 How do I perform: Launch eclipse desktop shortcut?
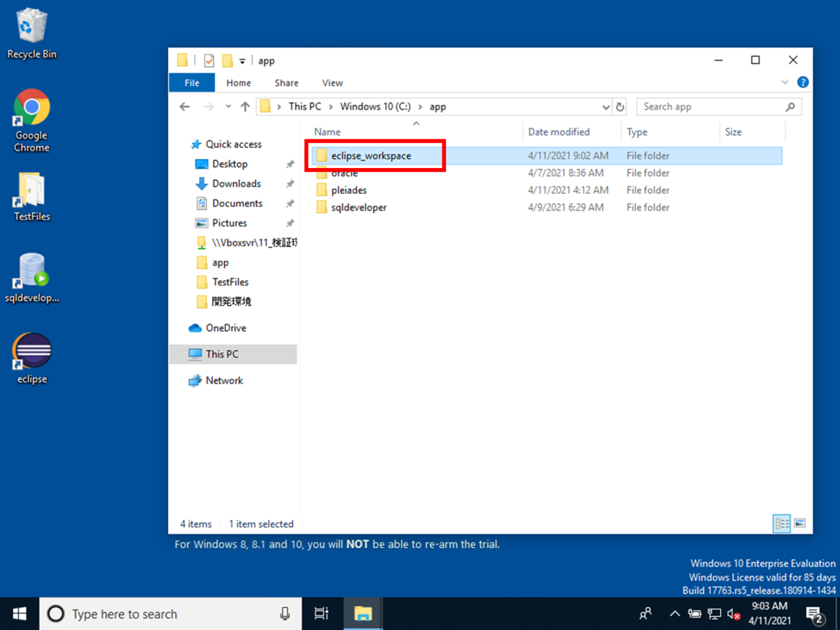[x=31, y=359]
